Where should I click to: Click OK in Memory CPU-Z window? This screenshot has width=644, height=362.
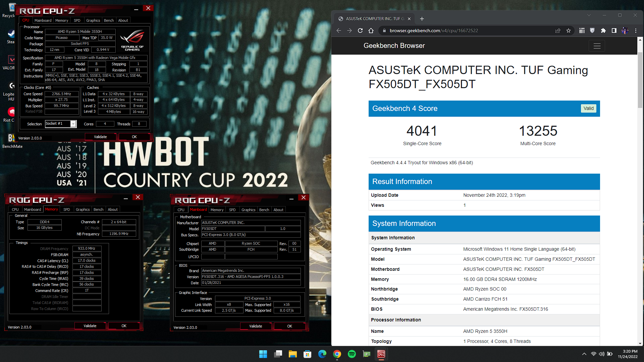[x=124, y=326]
